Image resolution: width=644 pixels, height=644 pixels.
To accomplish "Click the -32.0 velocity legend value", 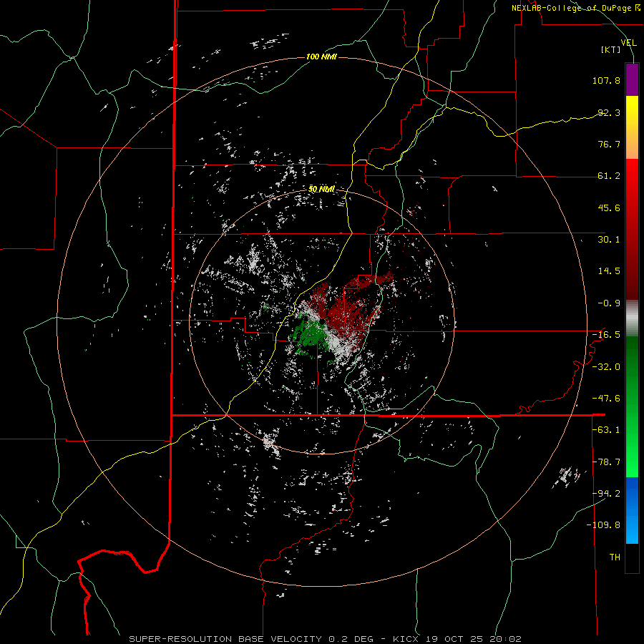I will click(606, 367).
